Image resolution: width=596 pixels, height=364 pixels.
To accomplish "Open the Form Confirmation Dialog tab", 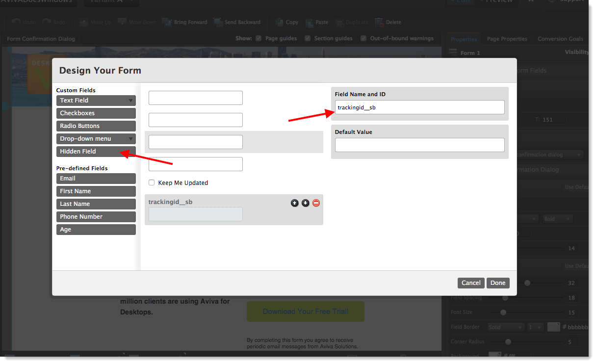I will pyautogui.click(x=41, y=39).
